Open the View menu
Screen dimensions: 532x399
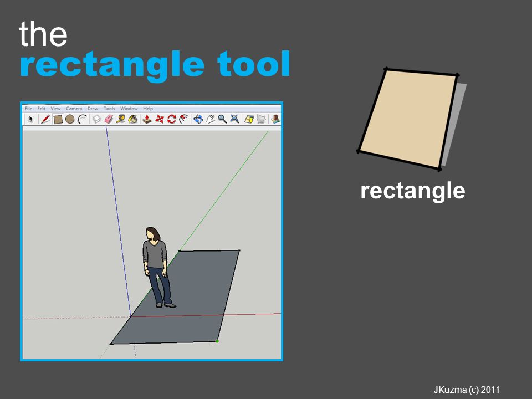(55, 109)
